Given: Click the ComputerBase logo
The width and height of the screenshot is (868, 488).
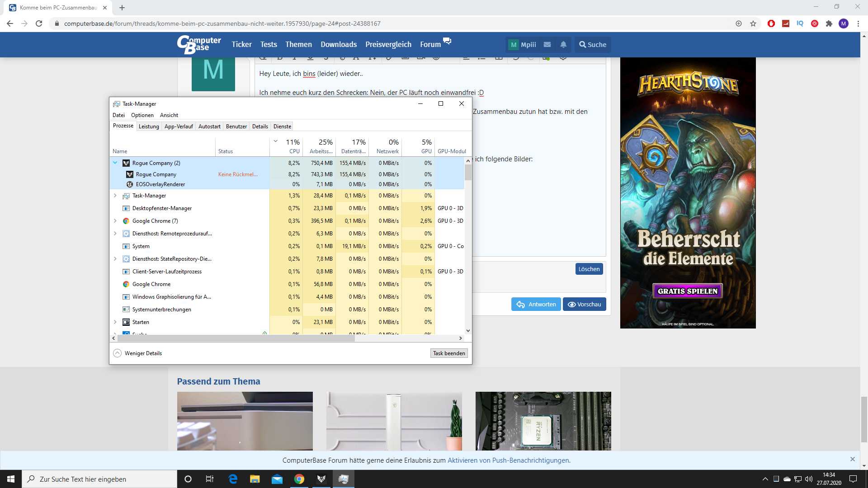Looking at the screenshot, I should (x=199, y=44).
